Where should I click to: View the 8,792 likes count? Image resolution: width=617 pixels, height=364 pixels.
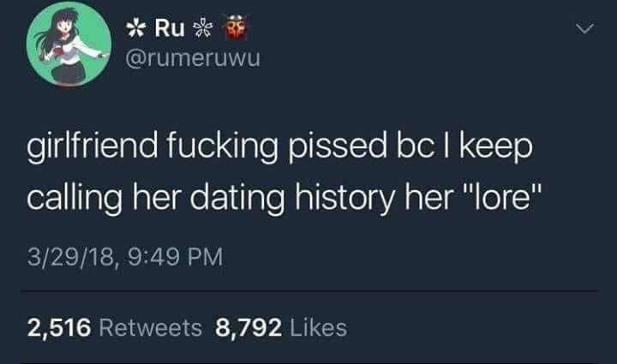point(249,328)
